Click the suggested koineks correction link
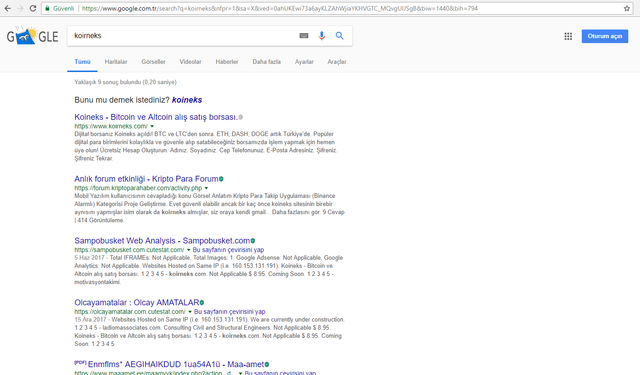 click(x=187, y=100)
